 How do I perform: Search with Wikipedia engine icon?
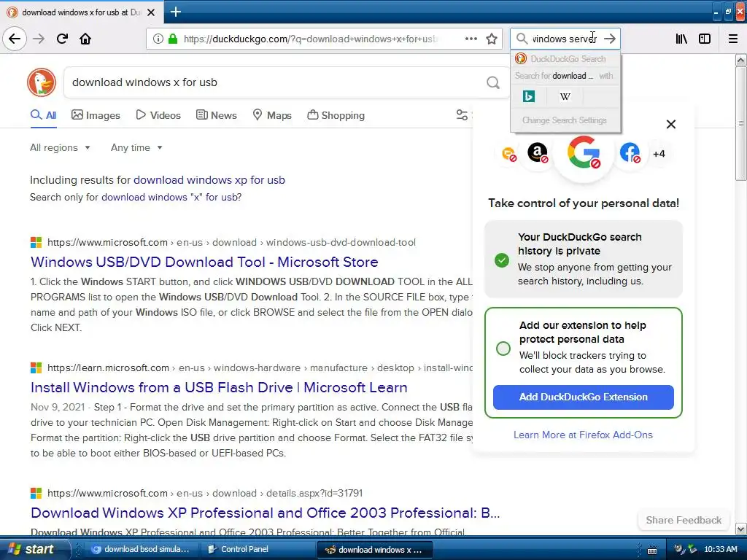tap(565, 97)
